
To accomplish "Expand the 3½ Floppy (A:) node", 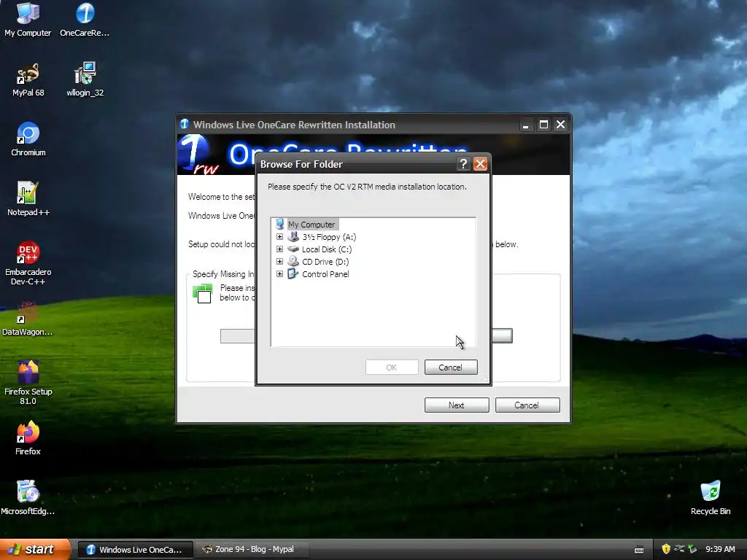I will 279,237.
